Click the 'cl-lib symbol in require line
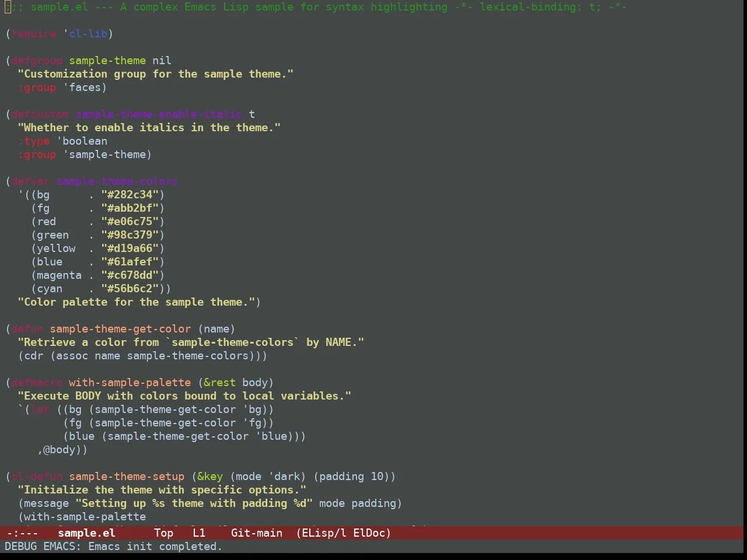The height and width of the screenshot is (560, 747). click(x=85, y=34)
